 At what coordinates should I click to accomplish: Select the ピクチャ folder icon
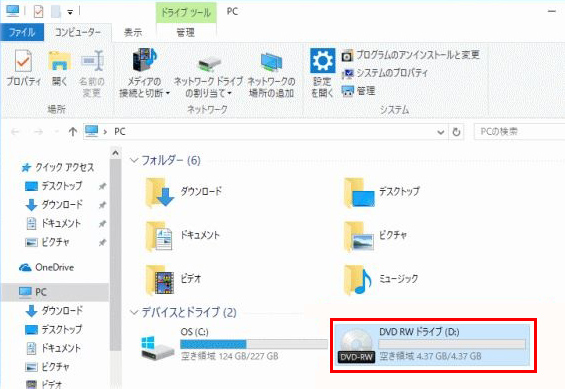coord(358,236)
